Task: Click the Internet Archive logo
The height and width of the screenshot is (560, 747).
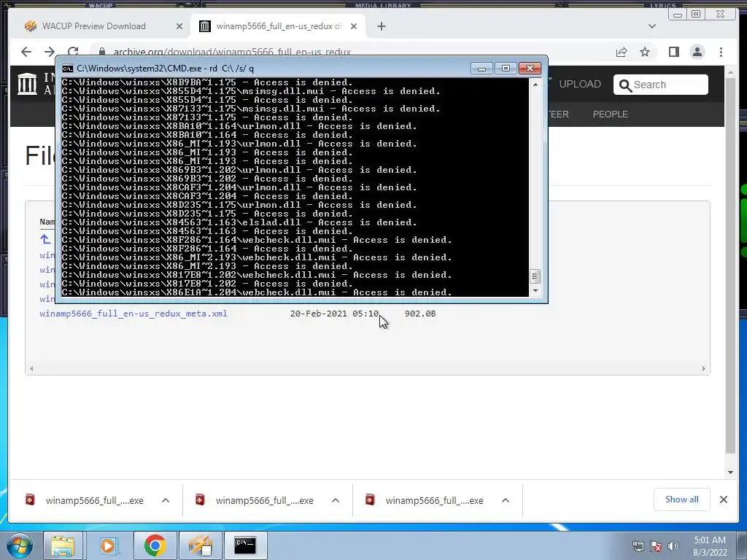Action: (x=27, y=83)
